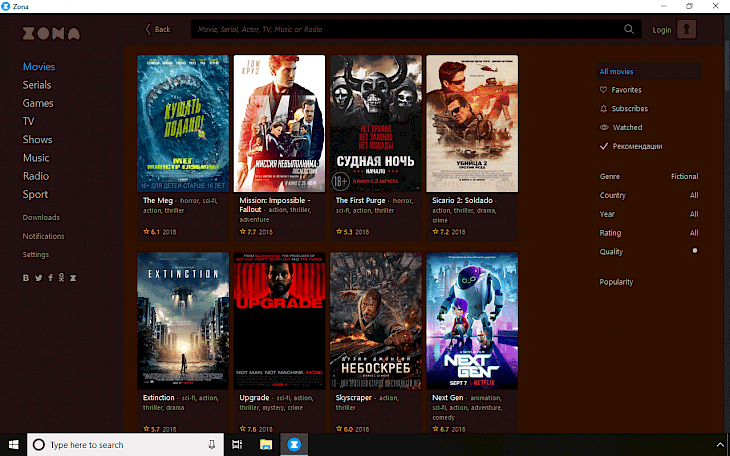Image resolution: width=730 pixels, height=456 pixels.
Task: Click the Login button
Action: (662, 30)
